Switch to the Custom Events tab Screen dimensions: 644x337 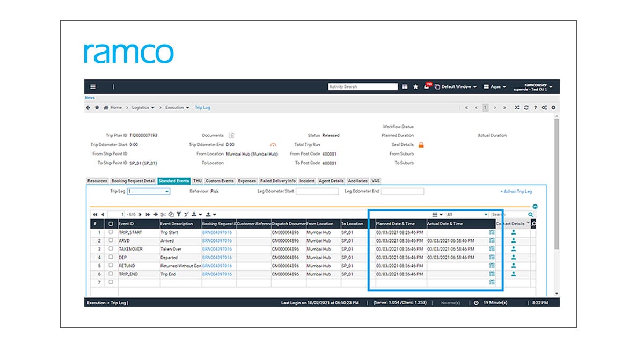pyautogui.click(x=219, y=181)
